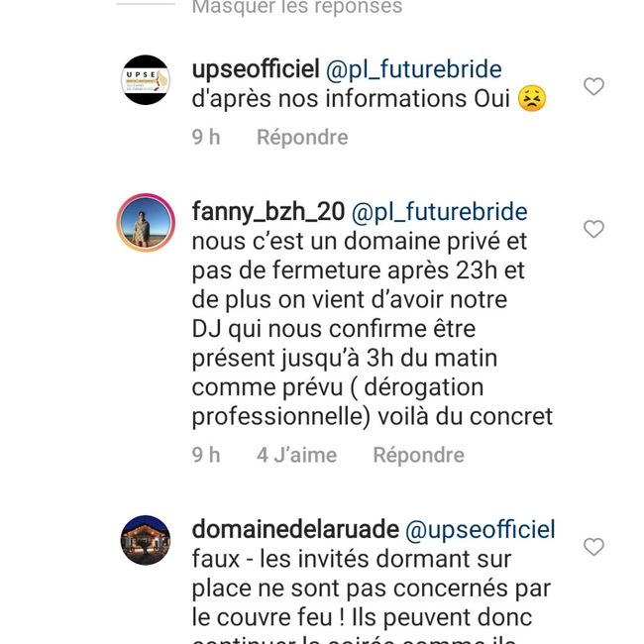Screen dimensions: 644x644
Task: Select the 9 h timestamp under fanny_bzh_20's comment
Action: click(x=206, y=455)
